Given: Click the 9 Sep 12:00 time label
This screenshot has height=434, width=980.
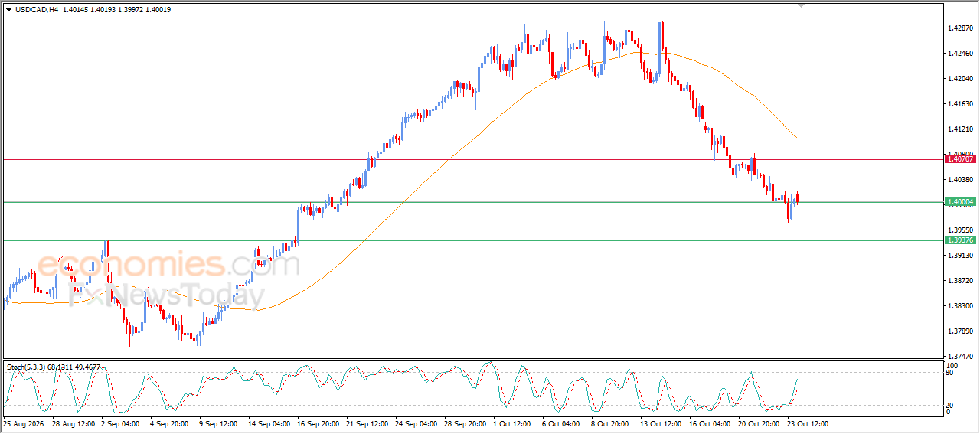Looking at the screenshot, I should [x=220, y=423].
